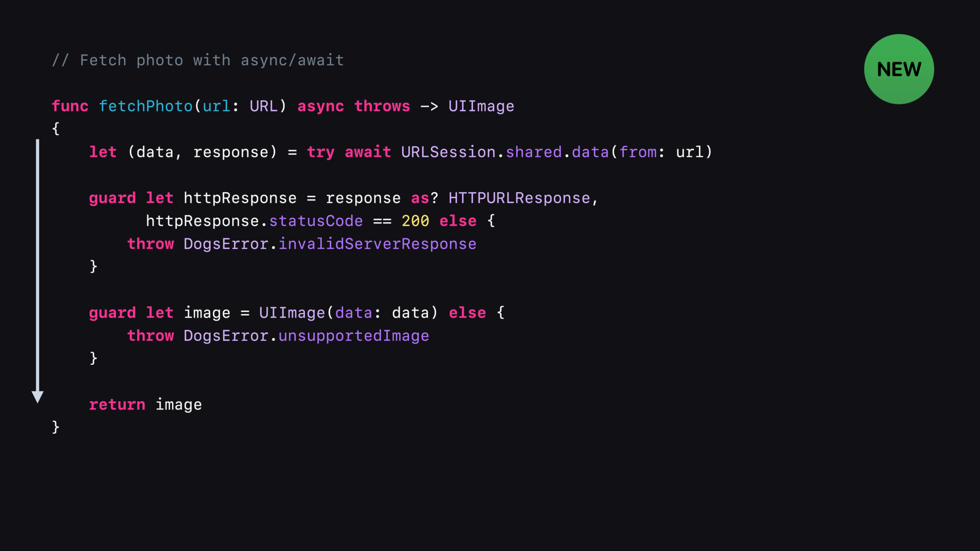Click the green NEW badge
This screenshot has width=980, height=551.
(899, 69)
